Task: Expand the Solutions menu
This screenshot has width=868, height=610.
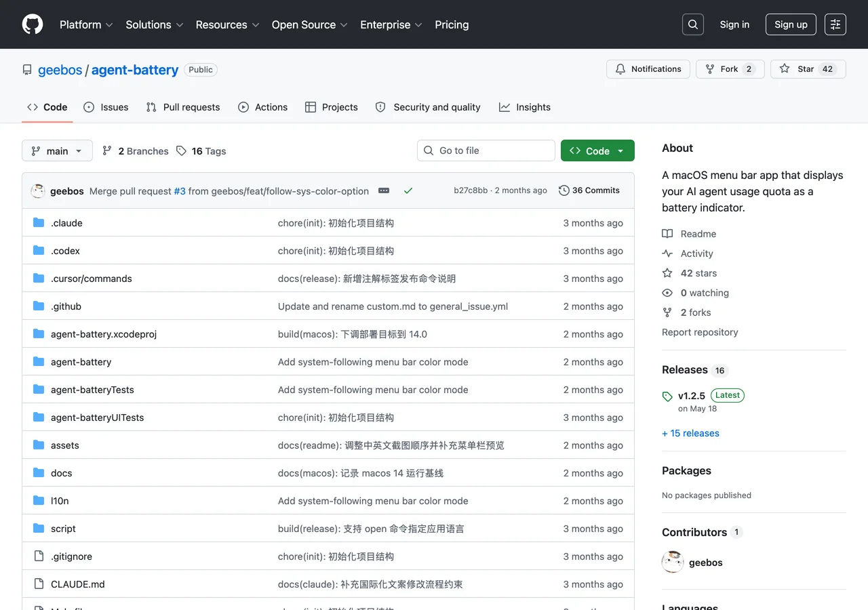Action: 155,24
